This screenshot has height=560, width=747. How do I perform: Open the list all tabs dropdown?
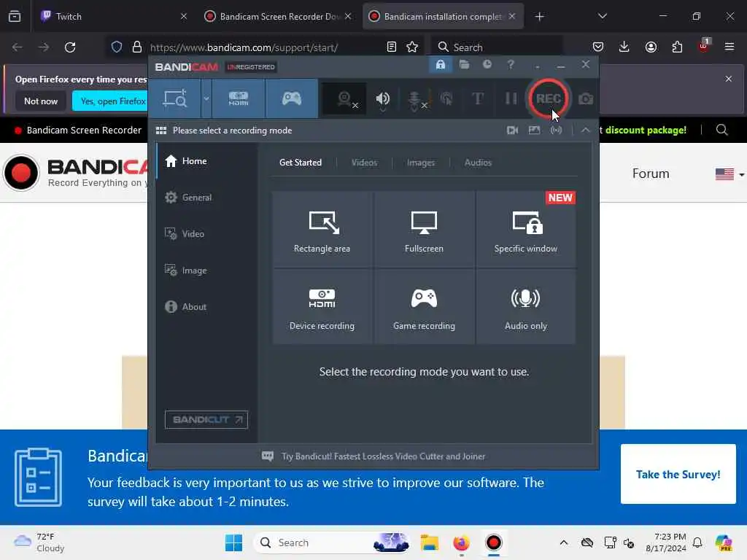click(x=602, y=16)
